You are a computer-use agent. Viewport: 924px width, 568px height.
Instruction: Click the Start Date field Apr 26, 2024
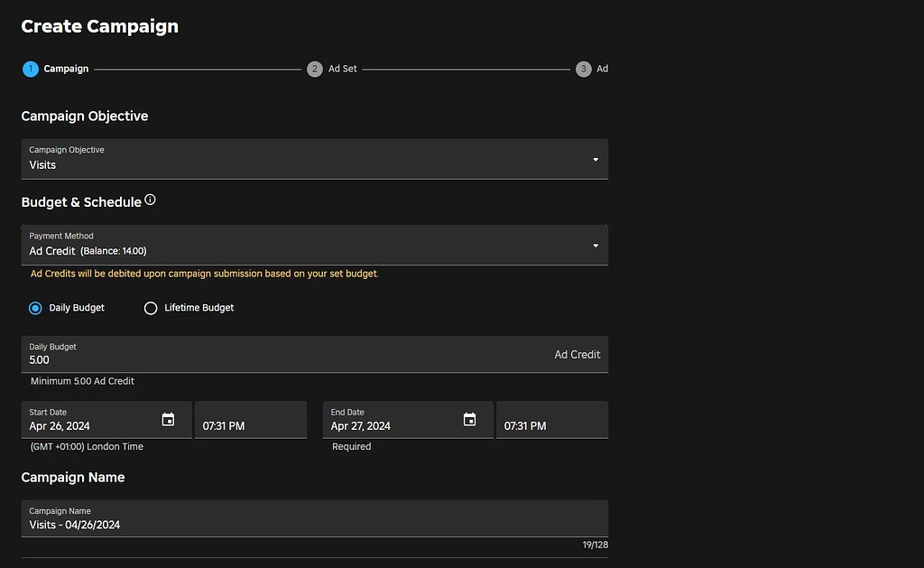pyautogui.click(x=106, y=419)
